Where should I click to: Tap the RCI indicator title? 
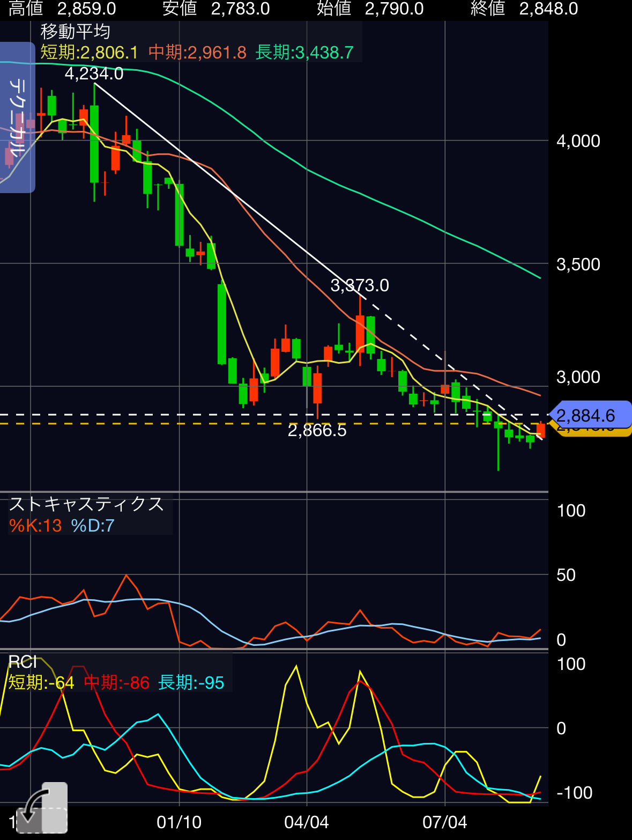click(23, 662)
